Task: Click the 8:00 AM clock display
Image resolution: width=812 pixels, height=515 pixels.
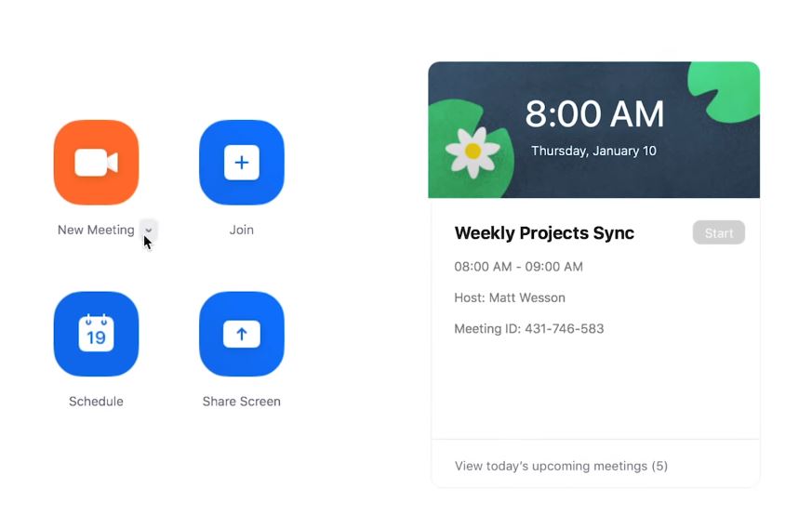Action: pyautogui.click(x=594, y=113)
